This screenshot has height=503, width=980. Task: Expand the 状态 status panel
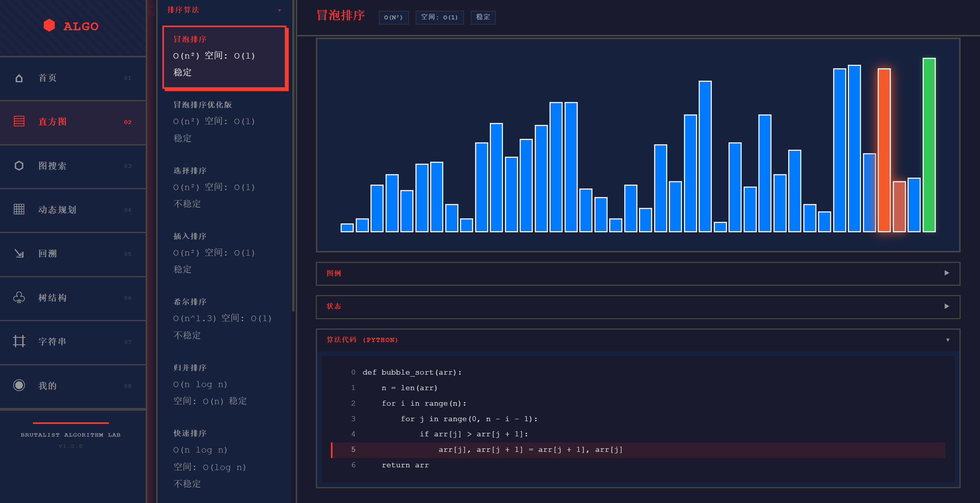pos(638,307)
